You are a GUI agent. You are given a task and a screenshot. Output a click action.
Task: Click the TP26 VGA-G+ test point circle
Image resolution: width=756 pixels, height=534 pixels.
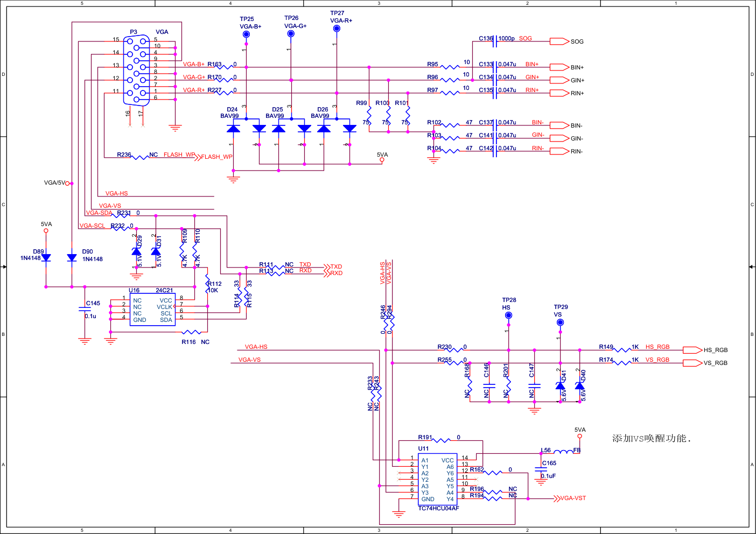click(x=291, y=34)
